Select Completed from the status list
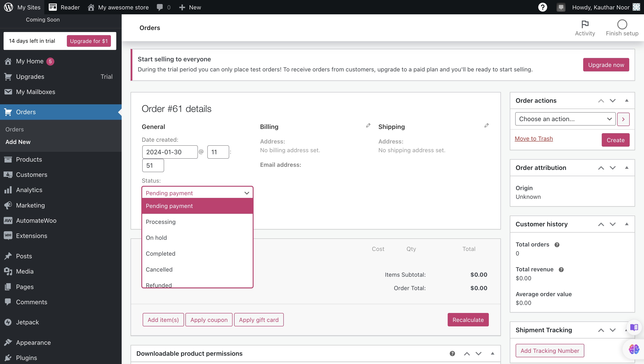This screenshot has height=364, width=644. click(x=161, y=254)
